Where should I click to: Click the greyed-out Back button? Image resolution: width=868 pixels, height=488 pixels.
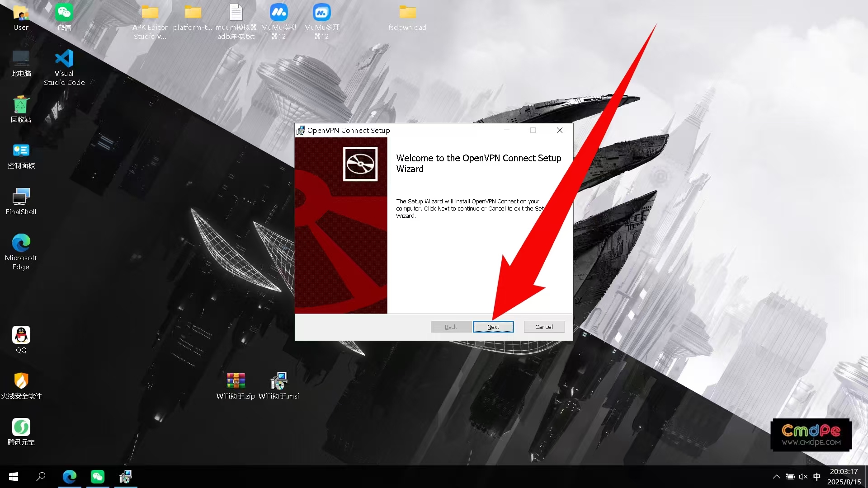click(x=451, y=327)
